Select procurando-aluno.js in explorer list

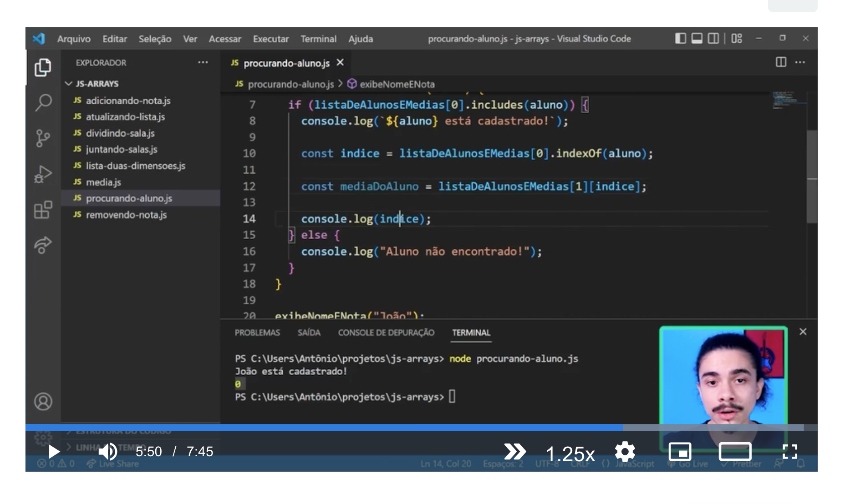point(141,198)
